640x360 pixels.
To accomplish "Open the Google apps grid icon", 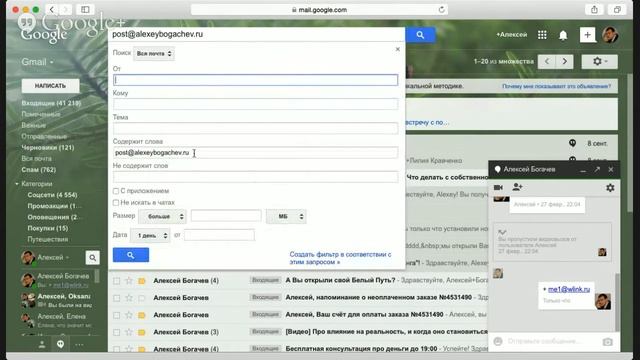I will point(542,35).
